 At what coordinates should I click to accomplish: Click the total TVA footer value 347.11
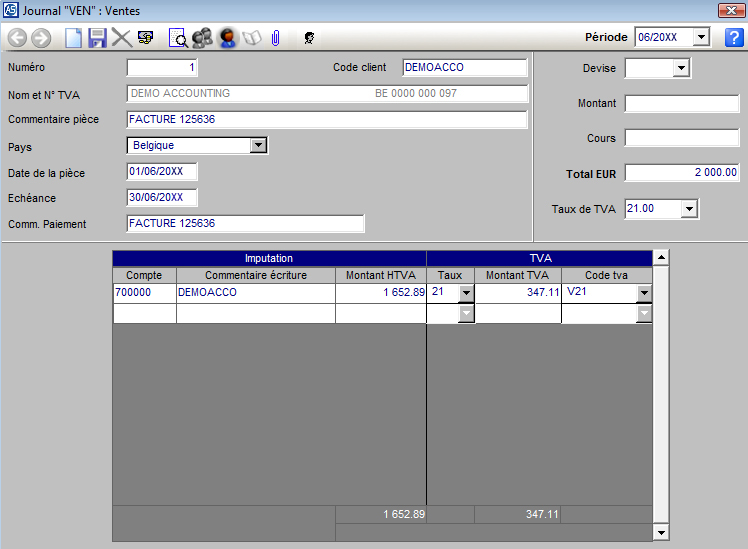tap(542, 514)
